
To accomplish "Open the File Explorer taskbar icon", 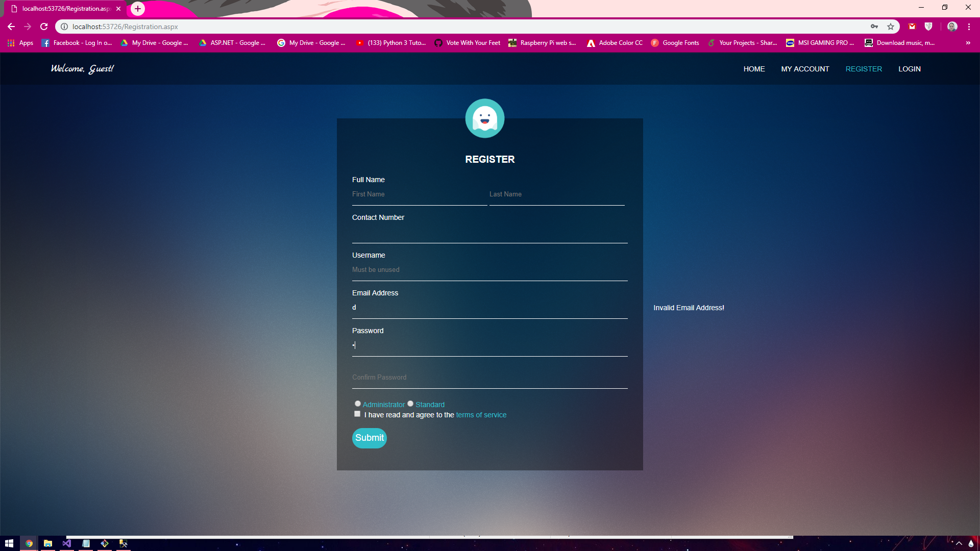I will click(48, 543).
